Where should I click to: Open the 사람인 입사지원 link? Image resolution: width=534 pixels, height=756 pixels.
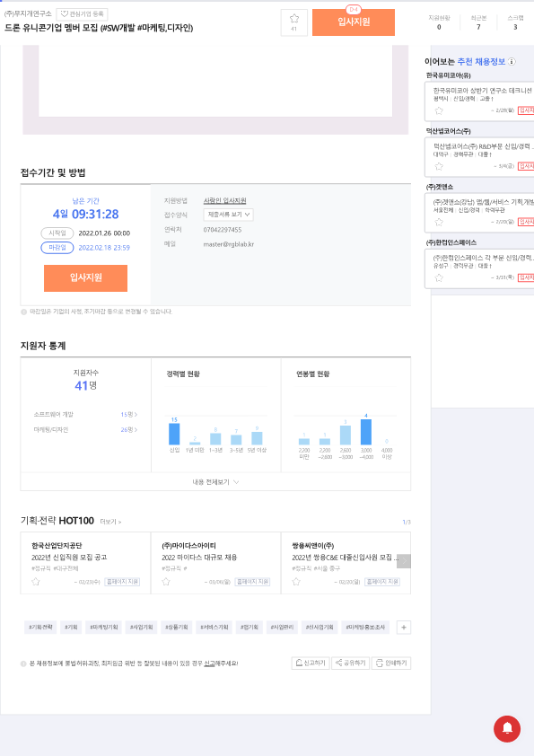[224, 200]
